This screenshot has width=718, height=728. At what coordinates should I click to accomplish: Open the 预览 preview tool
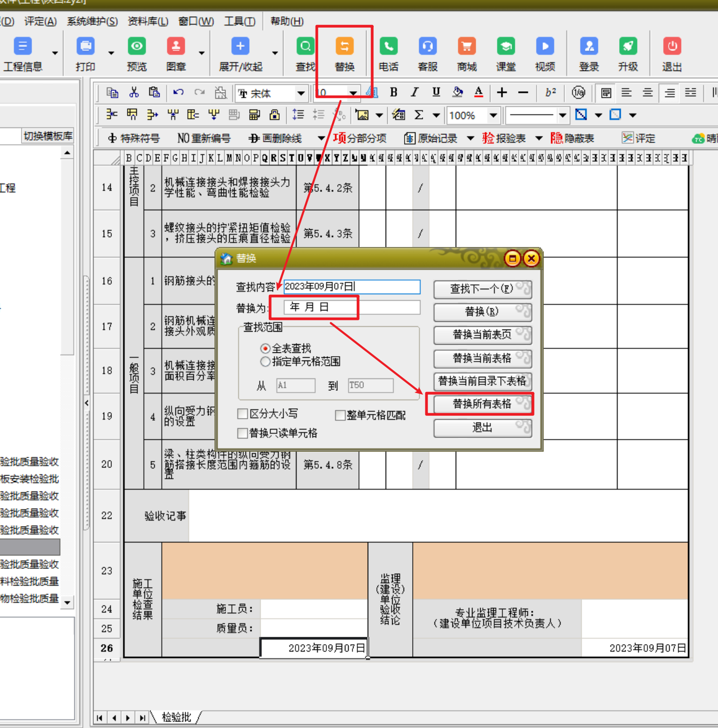click(137, 54)
